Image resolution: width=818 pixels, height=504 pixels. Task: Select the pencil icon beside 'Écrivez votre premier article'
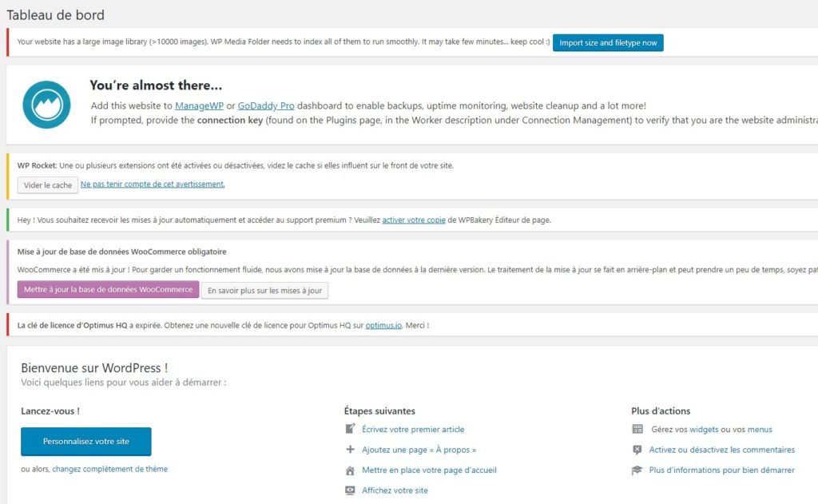pos(349,429)
